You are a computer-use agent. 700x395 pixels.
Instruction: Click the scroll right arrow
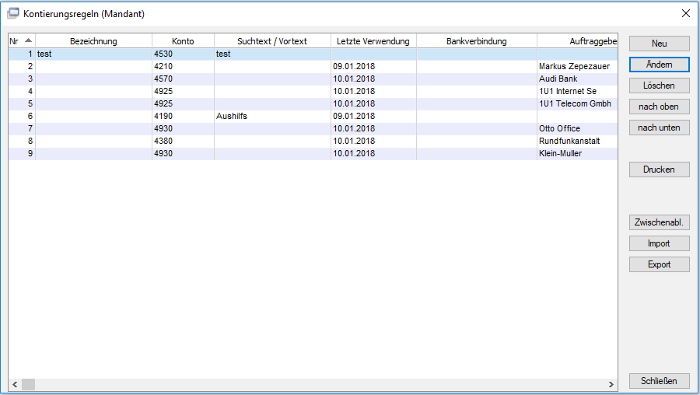pyautogui.click(x=611, y=384)
